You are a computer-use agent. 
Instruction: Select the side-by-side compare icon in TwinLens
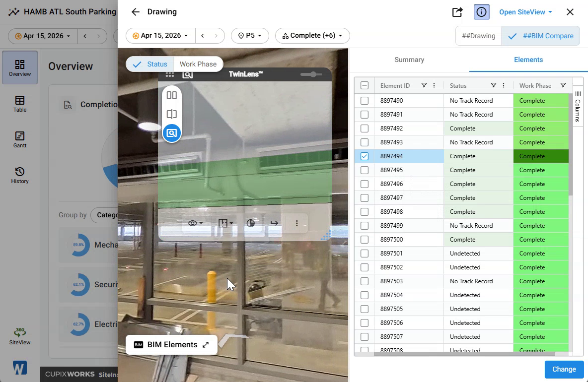pos(172,95)
